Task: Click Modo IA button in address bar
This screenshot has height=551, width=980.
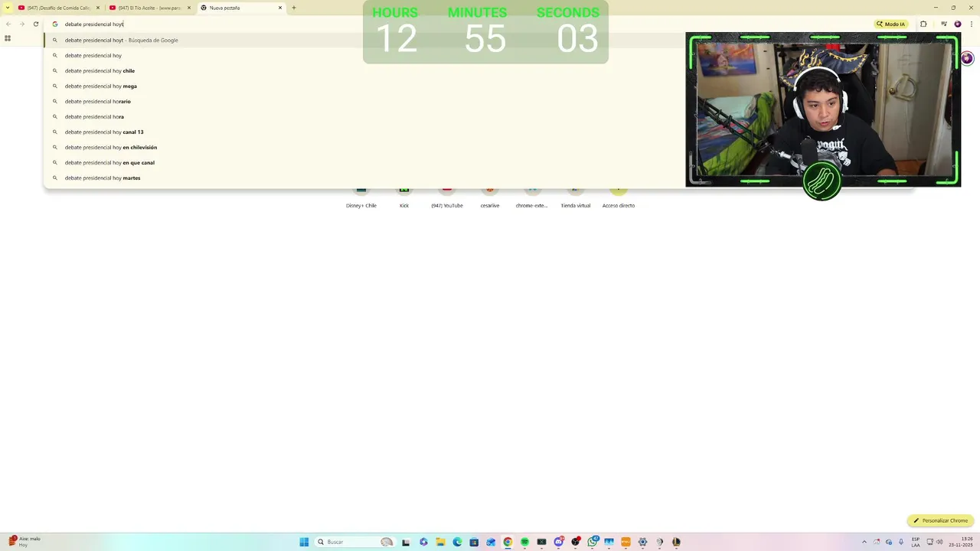Action: [x=890, y=24]
